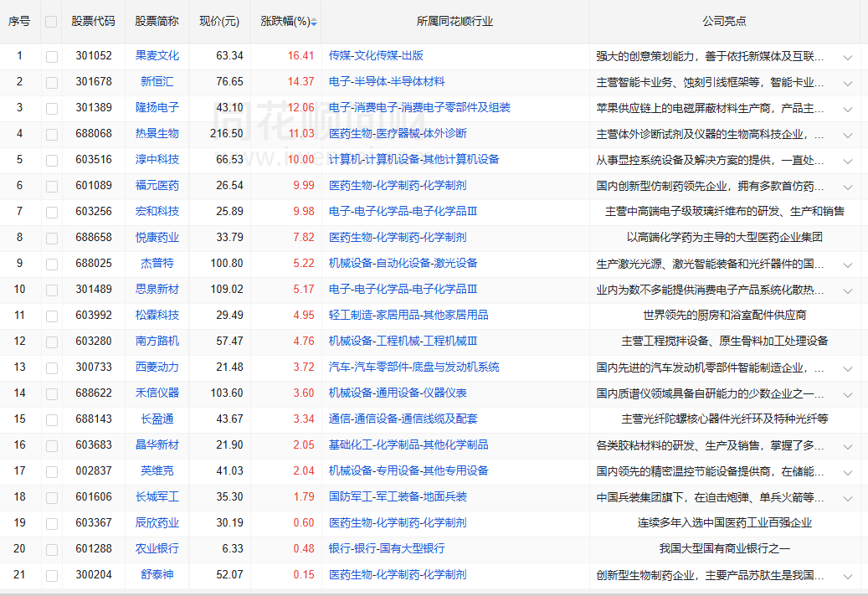Click the 主营工程搅拌设备 highlight for 南方路机
The width and height of the screenshot is (868, 596).
pos(725,342)
